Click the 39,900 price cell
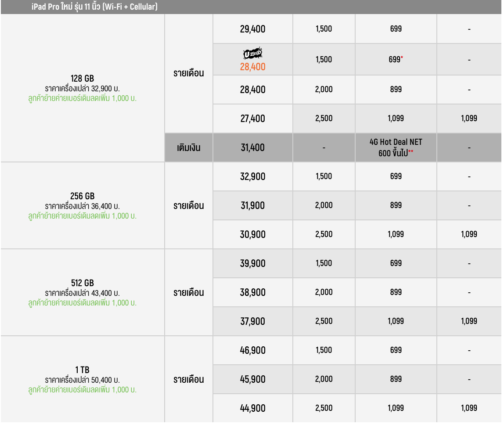 pyautogui.click(x=252, y=263)
